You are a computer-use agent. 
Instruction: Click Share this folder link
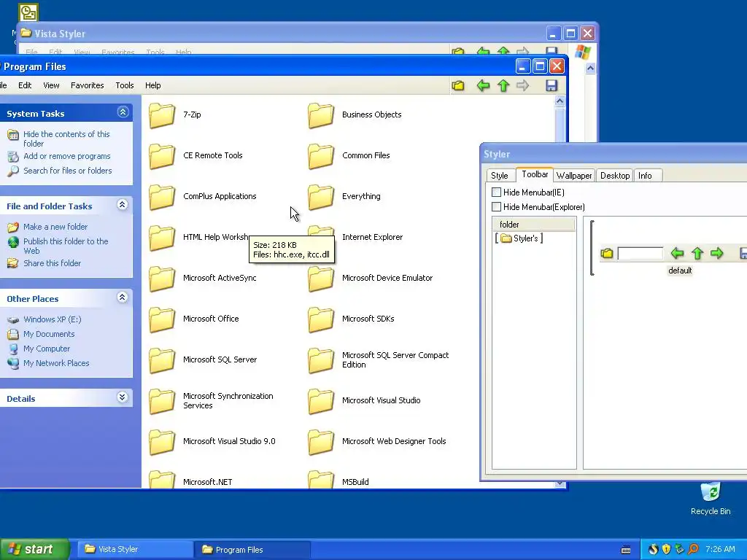(52, 263)
